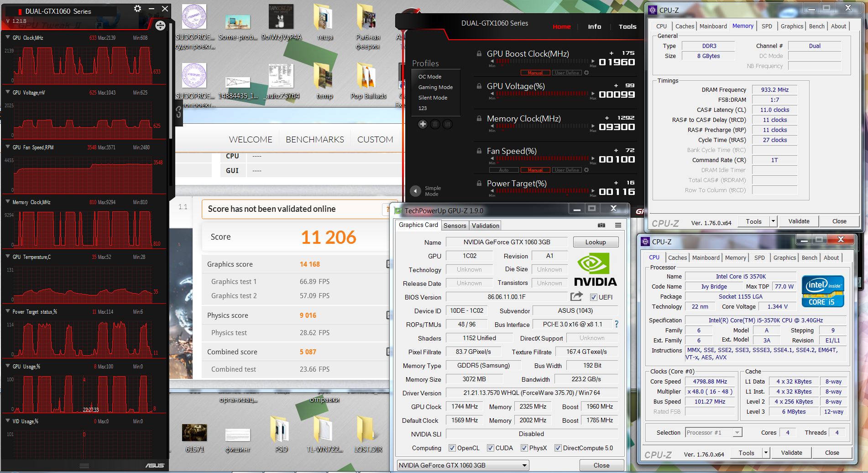This screenshot has width=868, height=473.
Task: Enable Auto mode under Fan Speed
Action: click(504, 170)
